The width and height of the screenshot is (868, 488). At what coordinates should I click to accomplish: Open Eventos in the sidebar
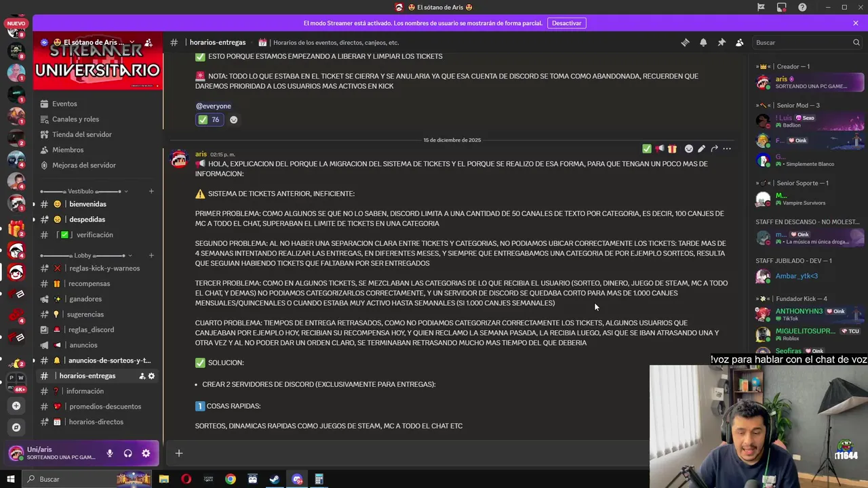[98, 104]
